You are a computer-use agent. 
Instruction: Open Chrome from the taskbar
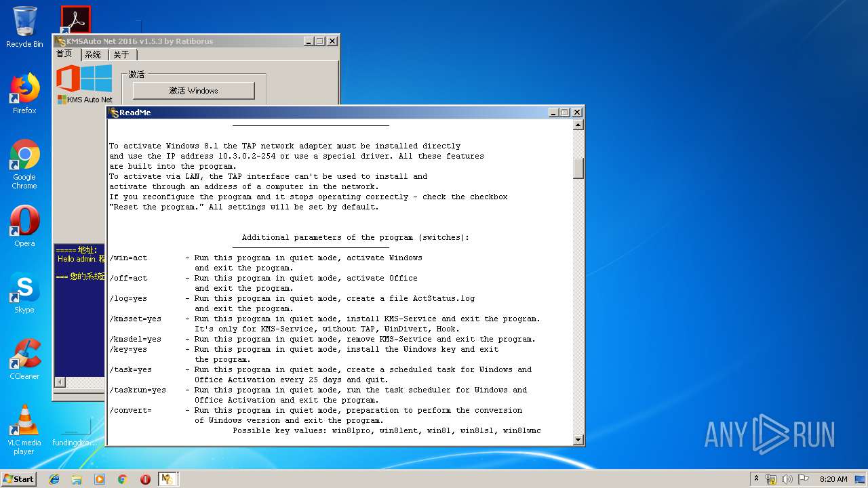coord(122,479)
